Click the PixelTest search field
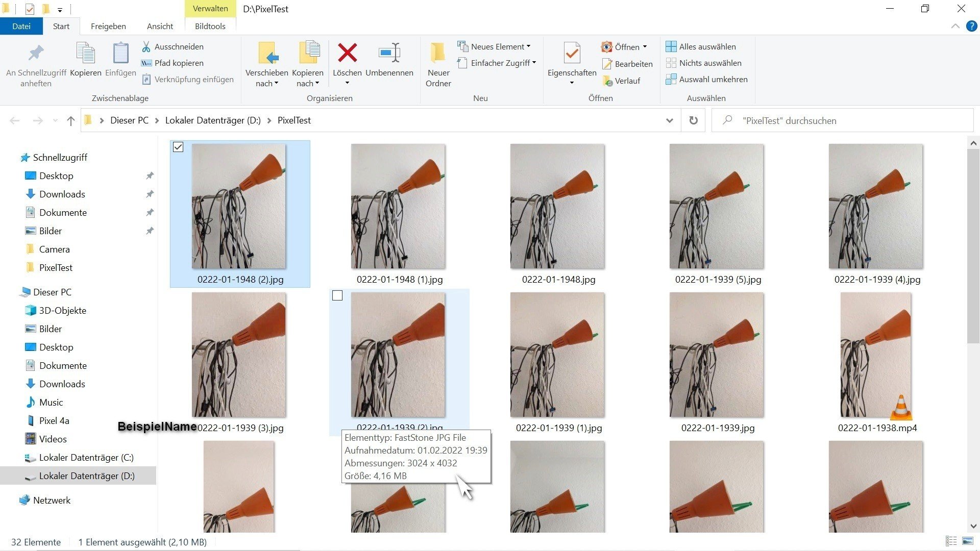The height and width of the screenshot is (551, 980). pyautogui.click(x=842, y=121)
